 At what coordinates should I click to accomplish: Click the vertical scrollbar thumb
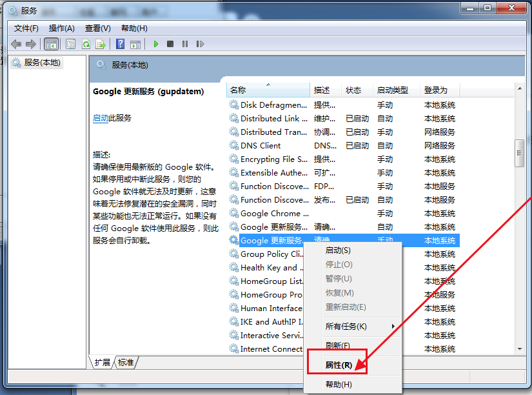click(x=520, y=153)
